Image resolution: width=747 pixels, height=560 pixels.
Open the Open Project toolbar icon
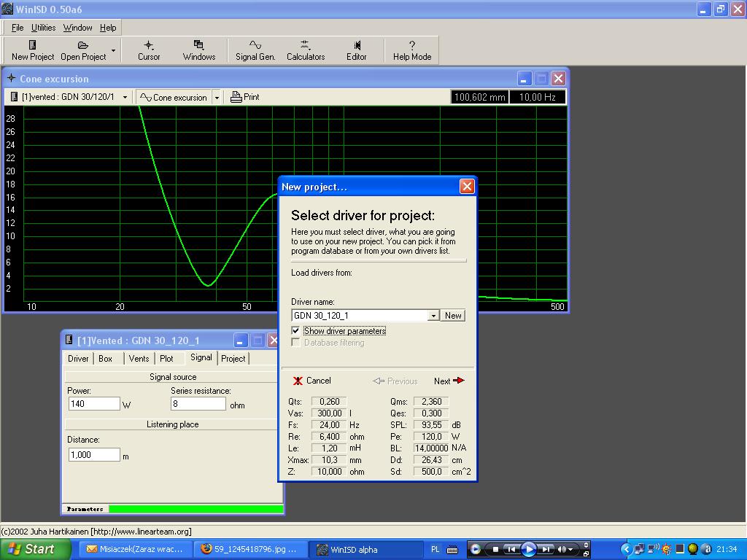click(x=83, y=50)
